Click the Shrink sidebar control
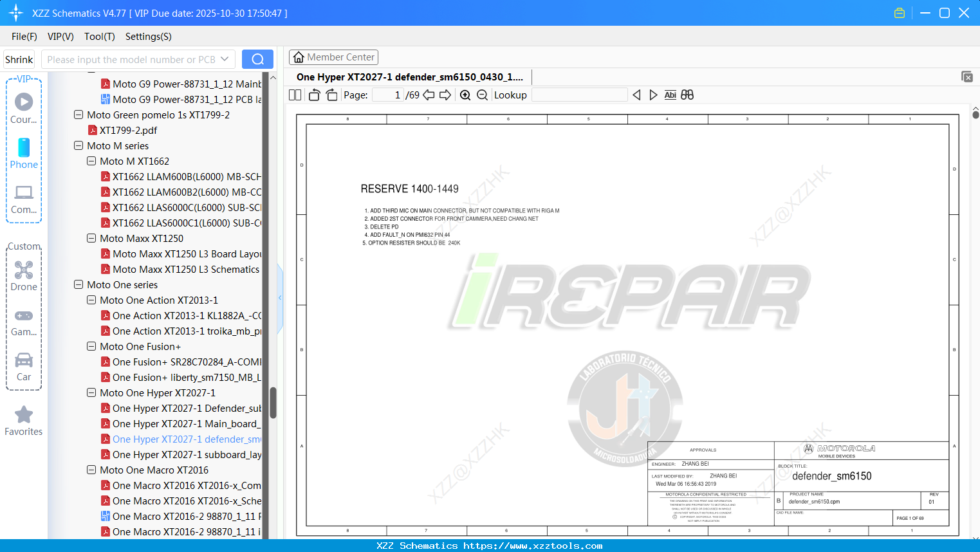 click(19, 59)
